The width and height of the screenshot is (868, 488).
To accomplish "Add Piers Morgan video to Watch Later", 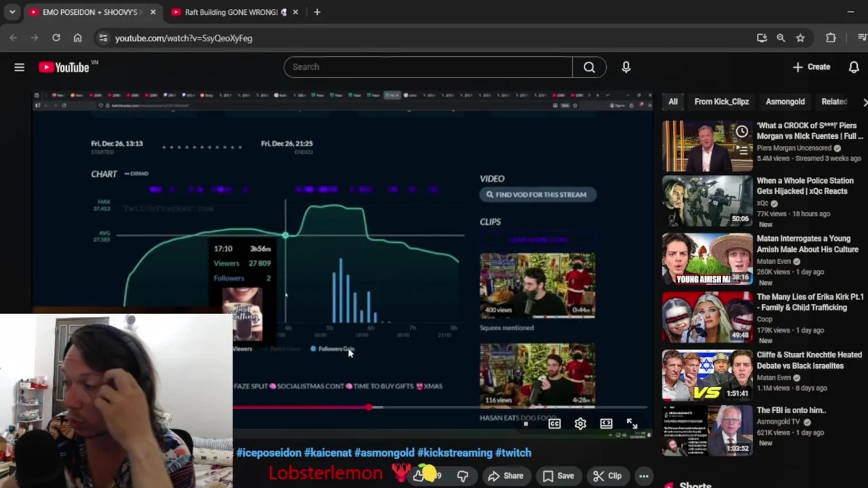I will pos(742,131).
